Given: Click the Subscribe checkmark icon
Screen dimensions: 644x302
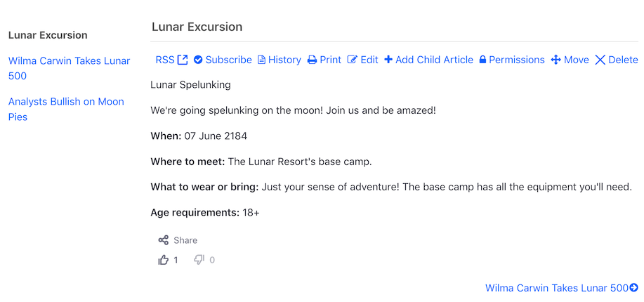Looking at the screenshot, I should [198, 60].
